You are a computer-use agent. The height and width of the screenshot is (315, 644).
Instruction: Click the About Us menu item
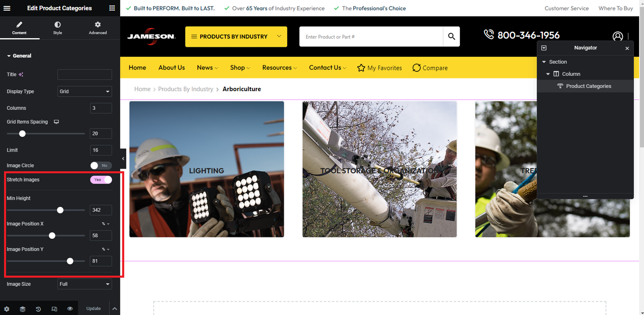(x=172, y=67)
